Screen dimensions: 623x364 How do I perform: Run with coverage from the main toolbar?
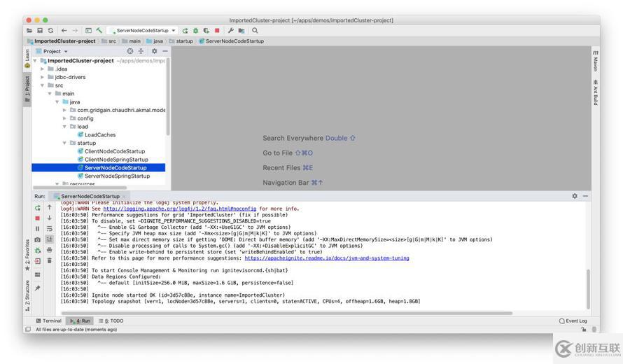pyautogui.click(x=206, y=31)
